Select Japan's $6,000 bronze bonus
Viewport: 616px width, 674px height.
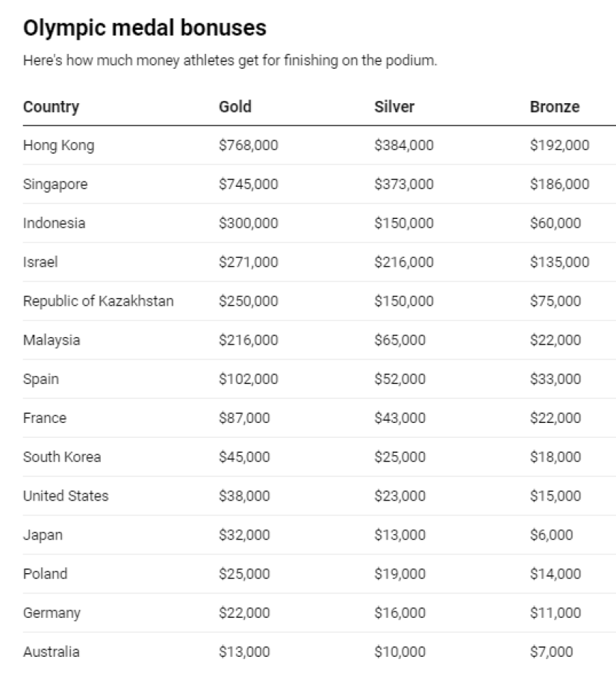tap(551, 535)
